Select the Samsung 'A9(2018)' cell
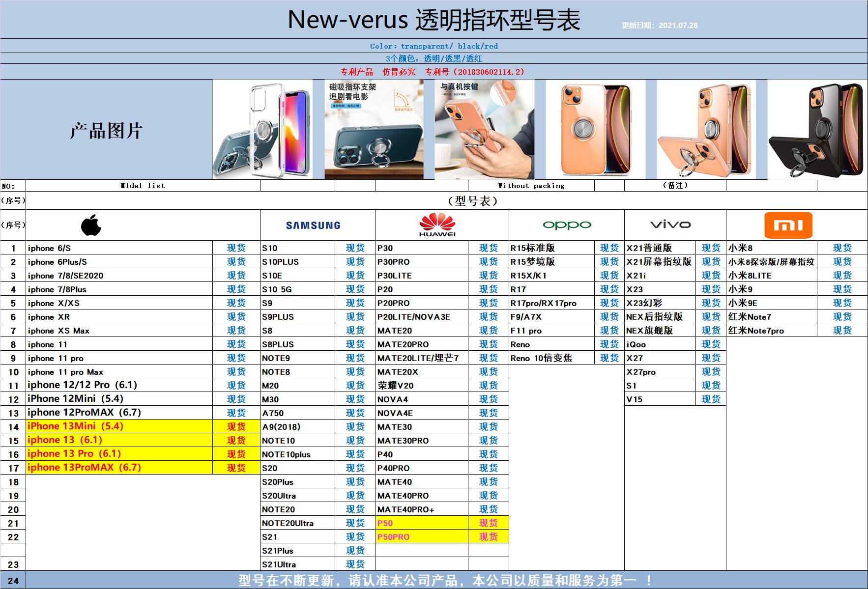 [297, 426]
